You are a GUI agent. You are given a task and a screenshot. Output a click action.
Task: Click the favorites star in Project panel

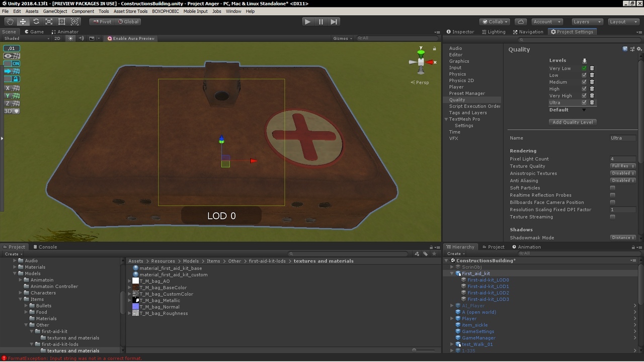click(434, 254)
